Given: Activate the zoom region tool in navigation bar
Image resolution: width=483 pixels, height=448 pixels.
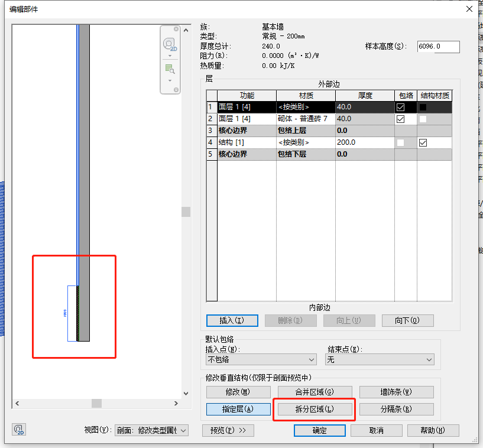Looking at the screenshot, I should click(x=170, y=69).
